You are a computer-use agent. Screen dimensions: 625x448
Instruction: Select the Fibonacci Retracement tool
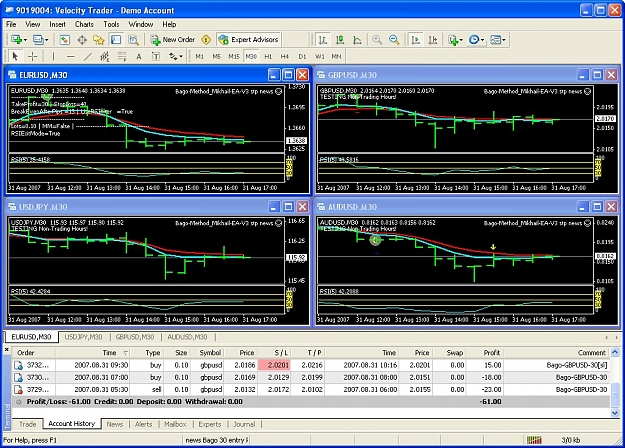(122, 57)
